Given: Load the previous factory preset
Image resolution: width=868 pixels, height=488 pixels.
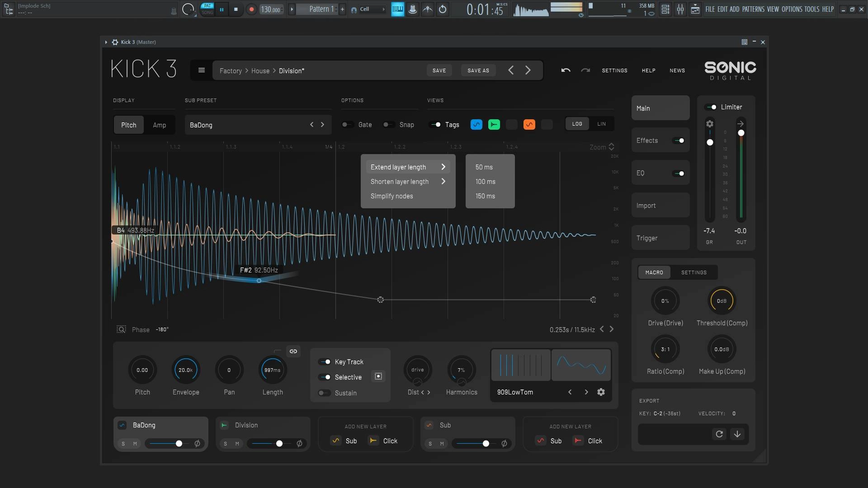Looking at the screenshot, I should tap(511, 70).
